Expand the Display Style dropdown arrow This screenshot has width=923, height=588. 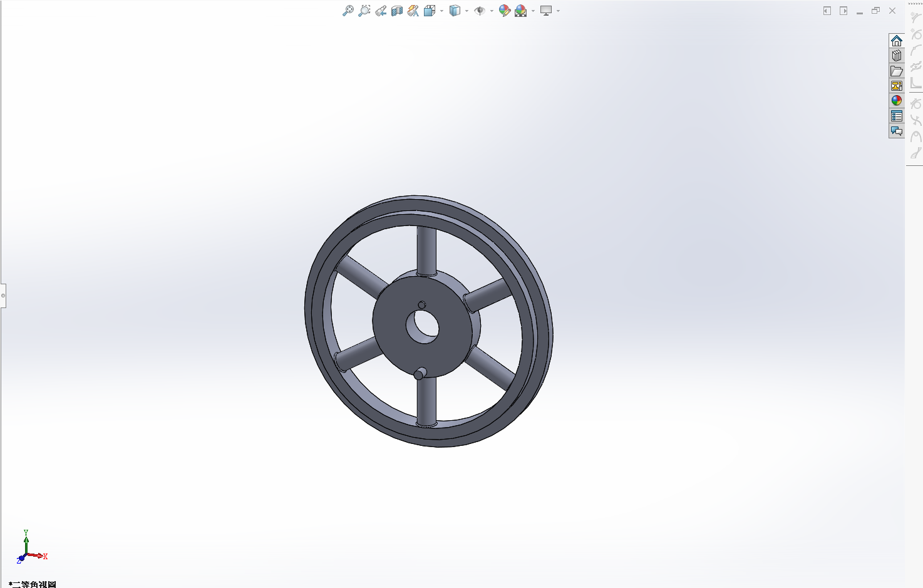pyautogui.click(x=467, y=11)
